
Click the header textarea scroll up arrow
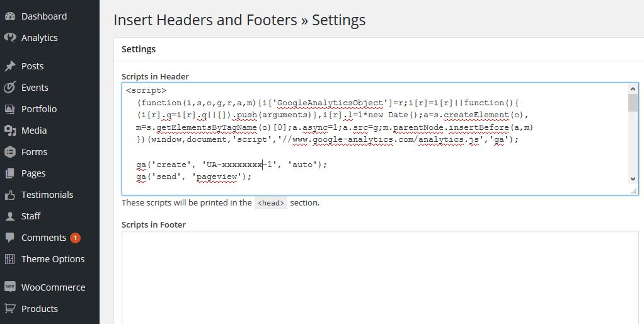coord(633,89)
